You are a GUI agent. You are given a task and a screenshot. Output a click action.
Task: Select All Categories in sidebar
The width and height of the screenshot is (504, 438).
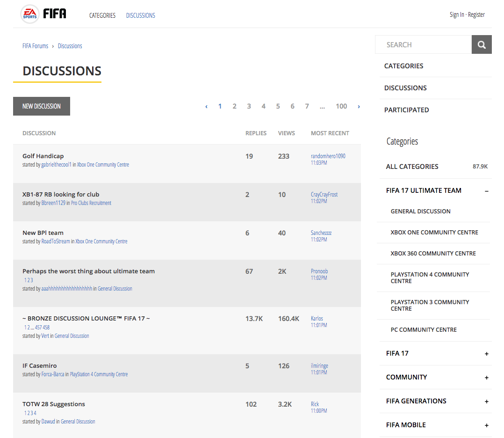(412, 167)
